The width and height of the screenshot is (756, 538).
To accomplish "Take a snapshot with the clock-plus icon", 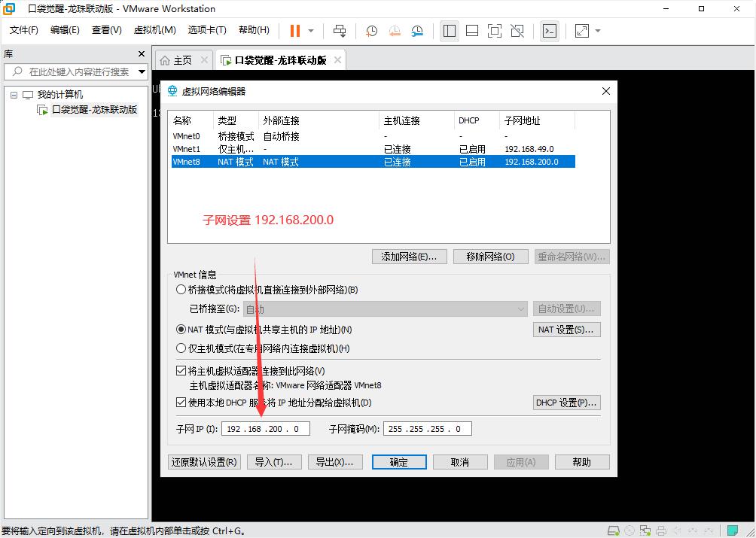I will [x=371, y=31].
